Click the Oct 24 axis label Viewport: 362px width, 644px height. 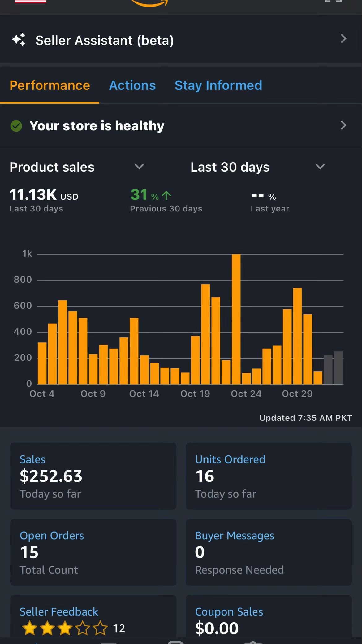pyautogui.click(x=246, y=394)
